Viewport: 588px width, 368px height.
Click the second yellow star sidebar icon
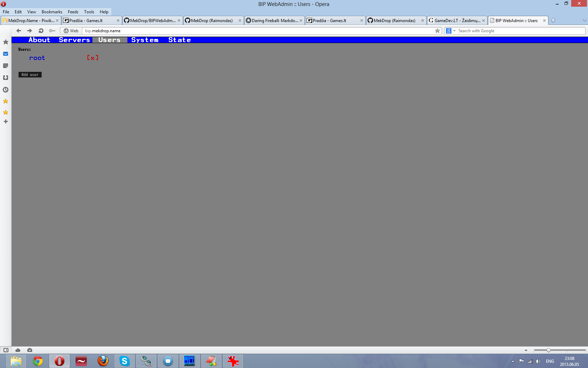click(6, 113)
